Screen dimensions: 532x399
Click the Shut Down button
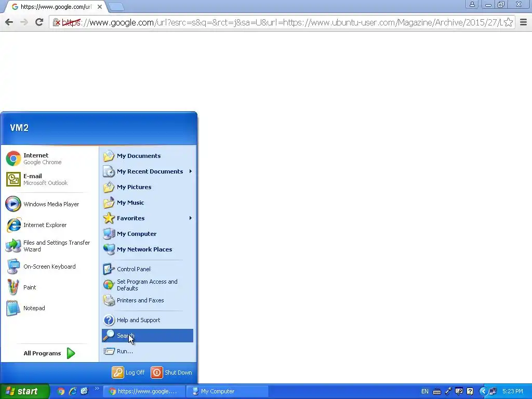[x=171, y=373]
